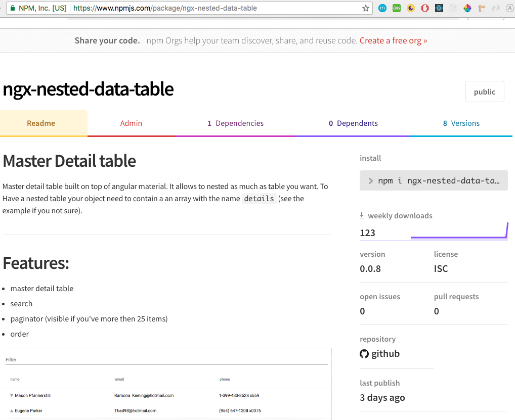
Task: Click 'Create a free org' link
Action: tap(393, 41)
